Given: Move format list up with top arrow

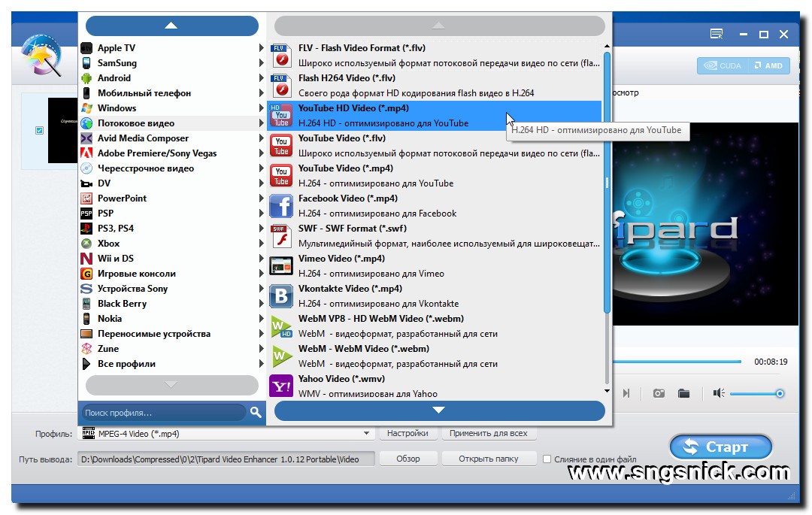Looking at the screenshot, I should [439, 26].
